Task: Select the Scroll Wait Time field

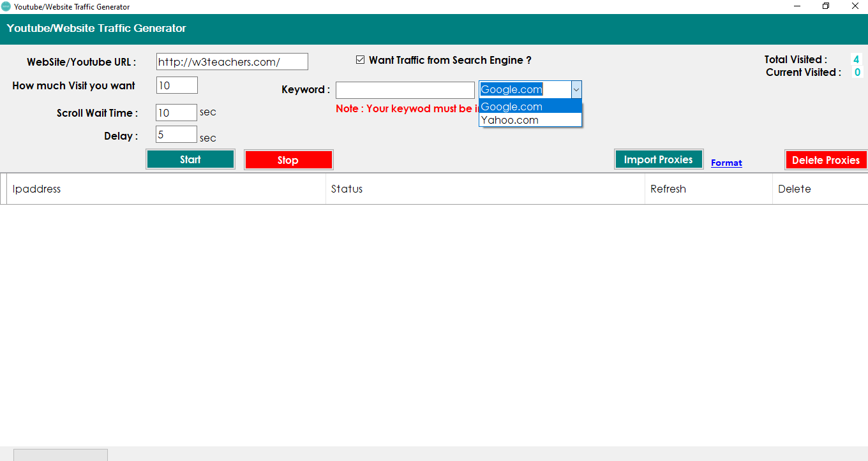Action: (176, 112)
